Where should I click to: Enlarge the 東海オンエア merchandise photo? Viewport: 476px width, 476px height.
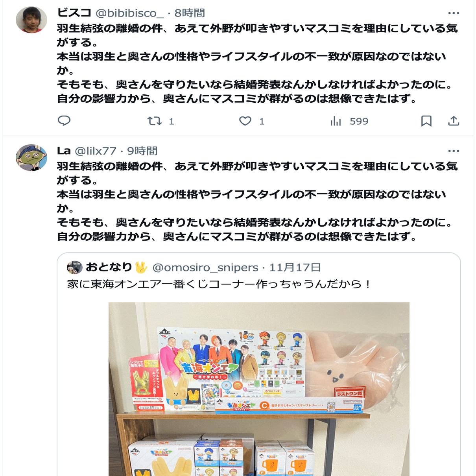259,389
